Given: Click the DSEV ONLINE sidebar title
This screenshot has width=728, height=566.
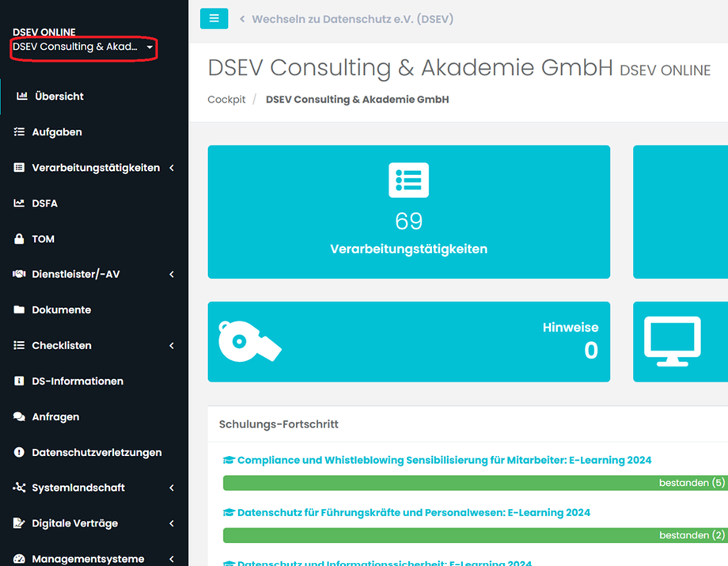Looking at the screenshot, I should click(44, 32).
